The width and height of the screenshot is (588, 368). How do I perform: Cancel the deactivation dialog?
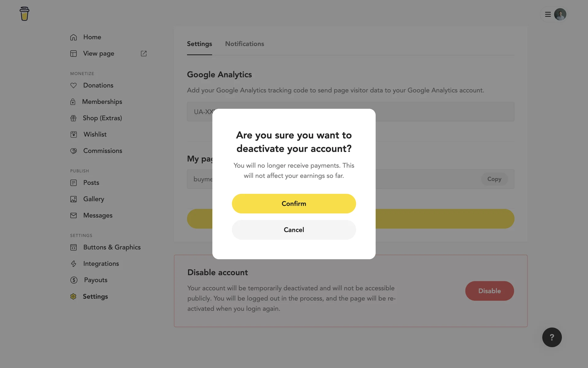[x=294, y=230]
